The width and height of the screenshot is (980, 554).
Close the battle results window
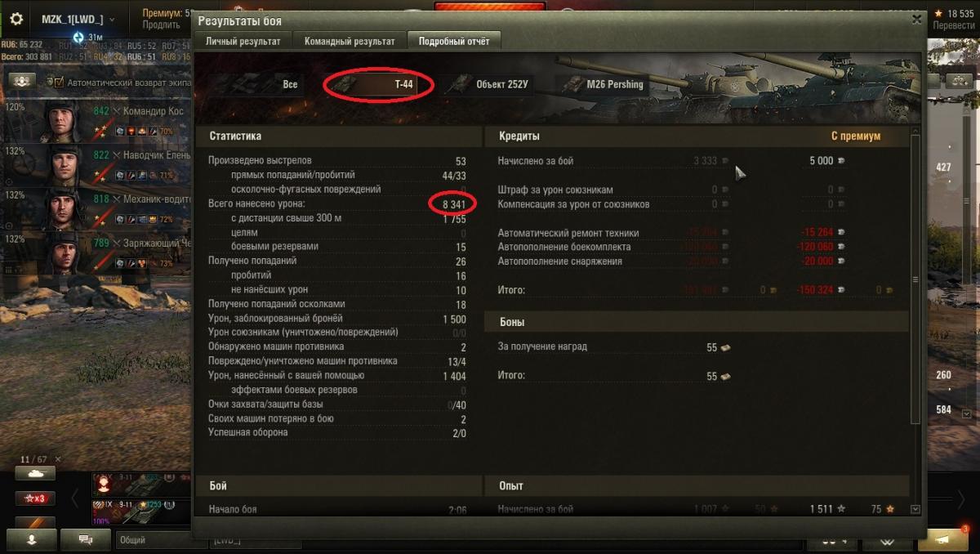tap(916, 19)
